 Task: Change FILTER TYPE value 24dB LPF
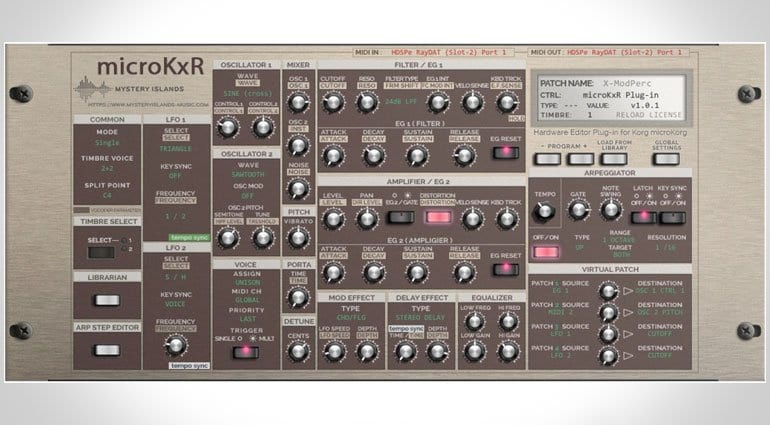coord(400,101)
